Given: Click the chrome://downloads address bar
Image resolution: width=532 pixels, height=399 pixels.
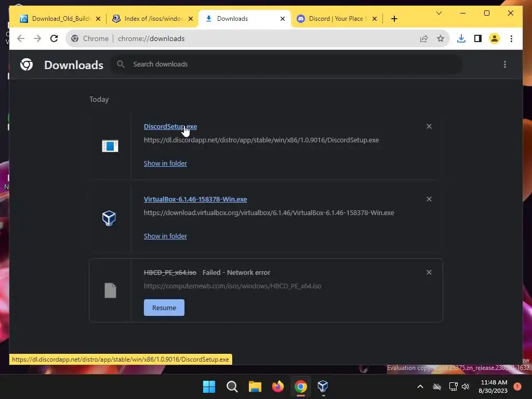Looking at the screenshot, I should [258, 38].
